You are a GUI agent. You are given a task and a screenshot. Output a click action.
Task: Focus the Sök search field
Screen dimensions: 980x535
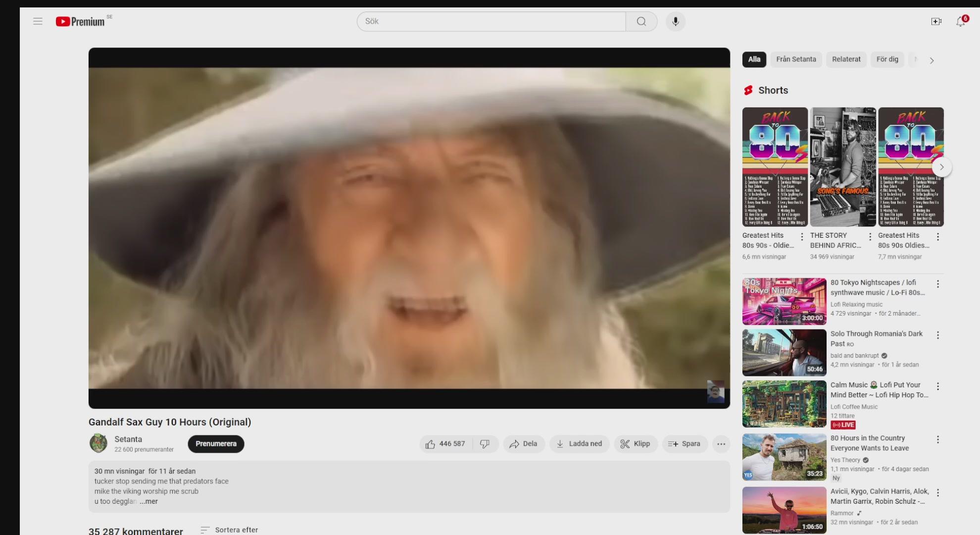click(x=491, y=21)
